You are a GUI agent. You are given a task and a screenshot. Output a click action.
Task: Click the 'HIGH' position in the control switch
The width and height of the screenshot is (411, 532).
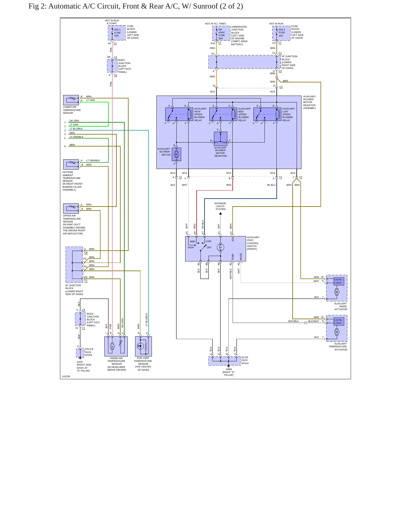[191, 248]
